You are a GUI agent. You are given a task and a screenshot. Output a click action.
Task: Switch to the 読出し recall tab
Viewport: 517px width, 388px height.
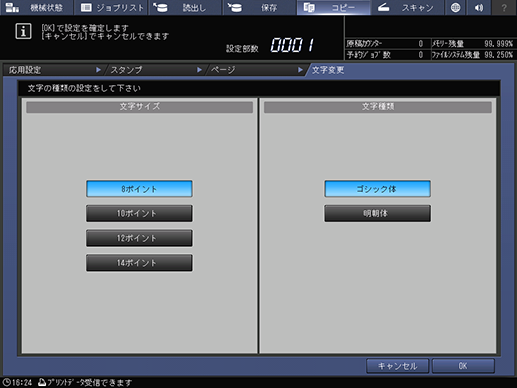185,7
